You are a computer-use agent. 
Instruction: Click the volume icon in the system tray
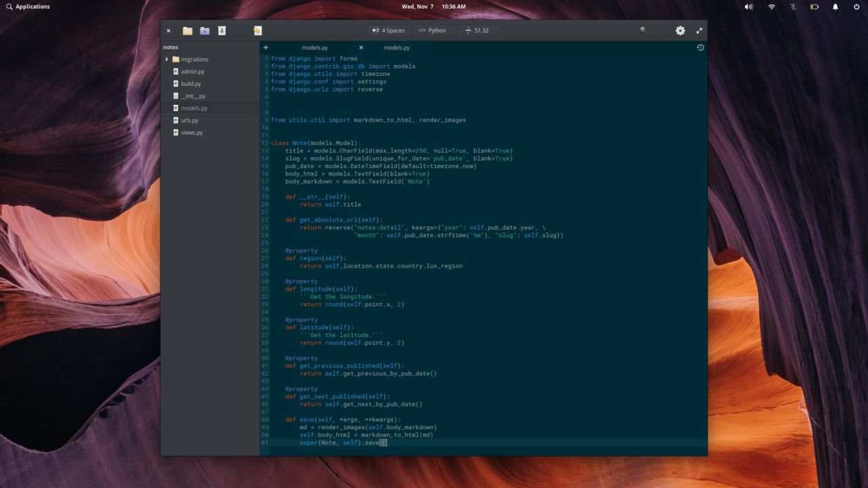coord(749,6)
